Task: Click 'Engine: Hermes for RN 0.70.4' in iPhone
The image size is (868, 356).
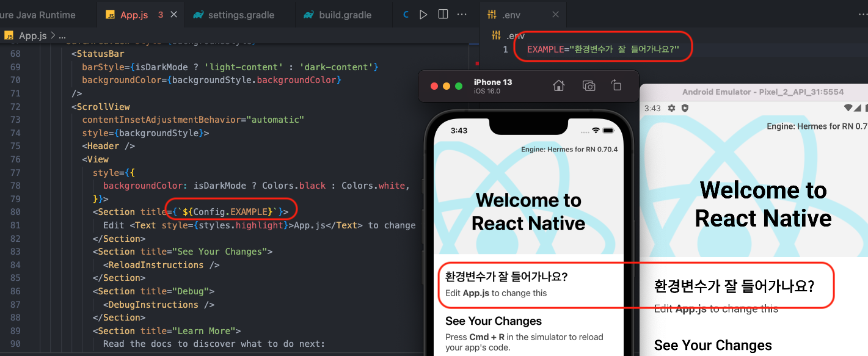Action: coord(569,150)
